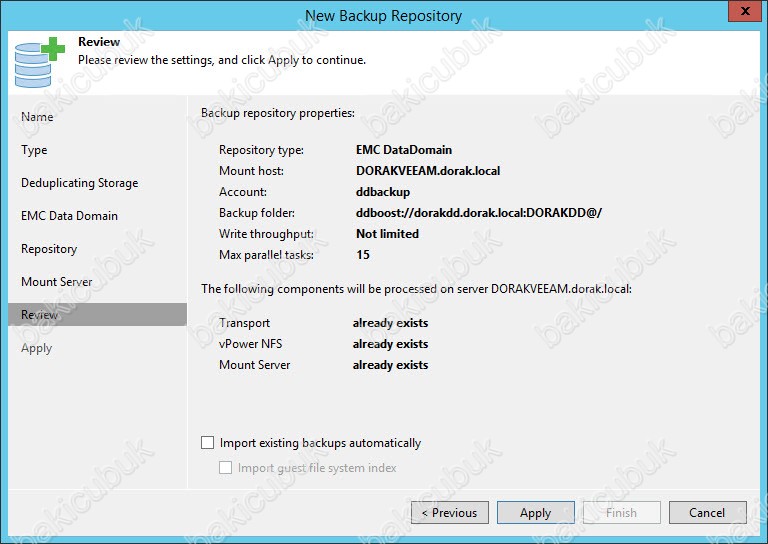The width and height of the screenshot is (768, 544).
Task: Open the Deduplicating Storage step
Action: coord(79,183)
